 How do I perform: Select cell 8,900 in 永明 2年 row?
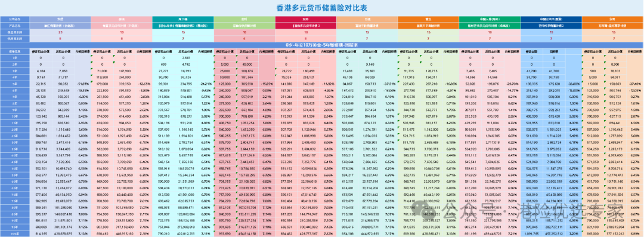[615, 64]
